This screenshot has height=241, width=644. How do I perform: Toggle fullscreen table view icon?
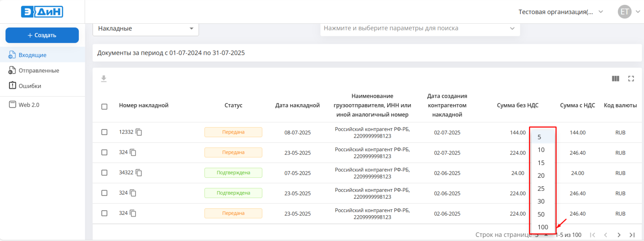coord(631,79)
